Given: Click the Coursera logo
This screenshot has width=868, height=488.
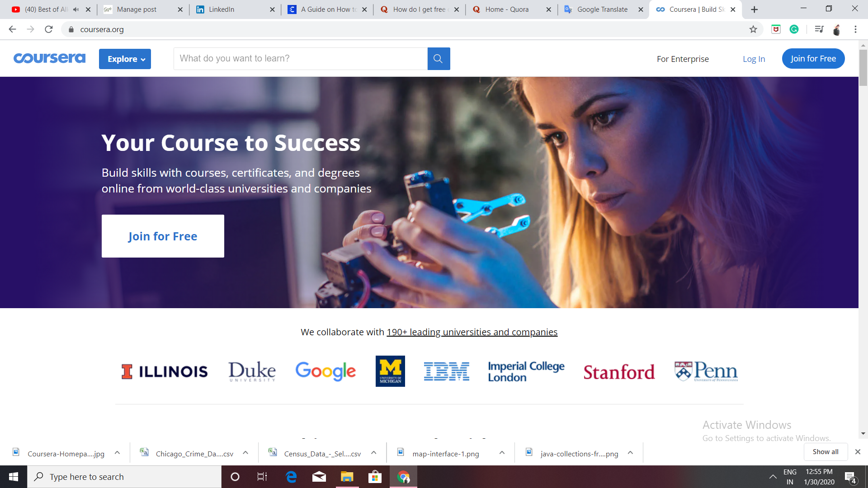Looking at the screenshot, I should coord(49,59).
